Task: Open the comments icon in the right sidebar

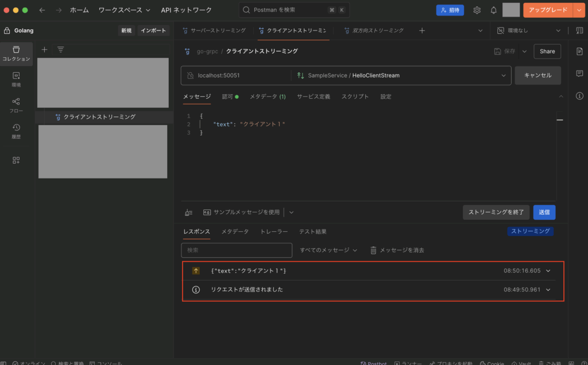Action: coord(579,73)
